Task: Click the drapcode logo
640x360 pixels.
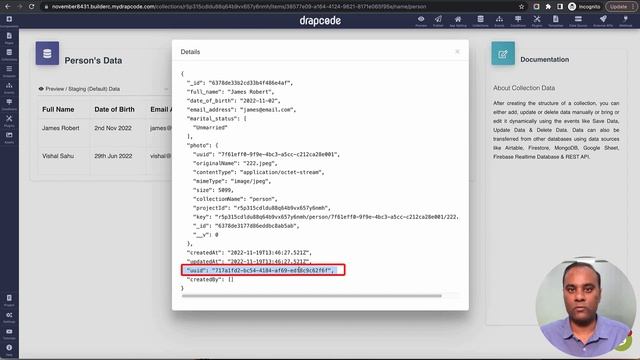Action: (x=320, y=20)
